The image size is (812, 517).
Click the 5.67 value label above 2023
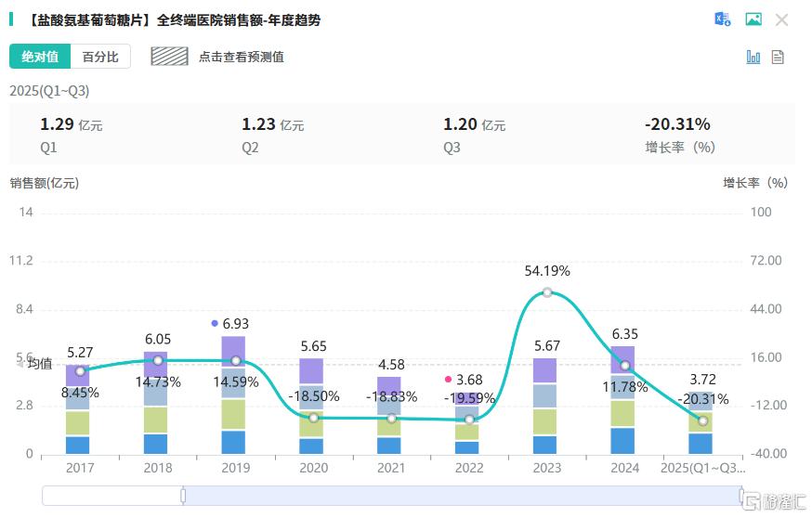point(547,345)
